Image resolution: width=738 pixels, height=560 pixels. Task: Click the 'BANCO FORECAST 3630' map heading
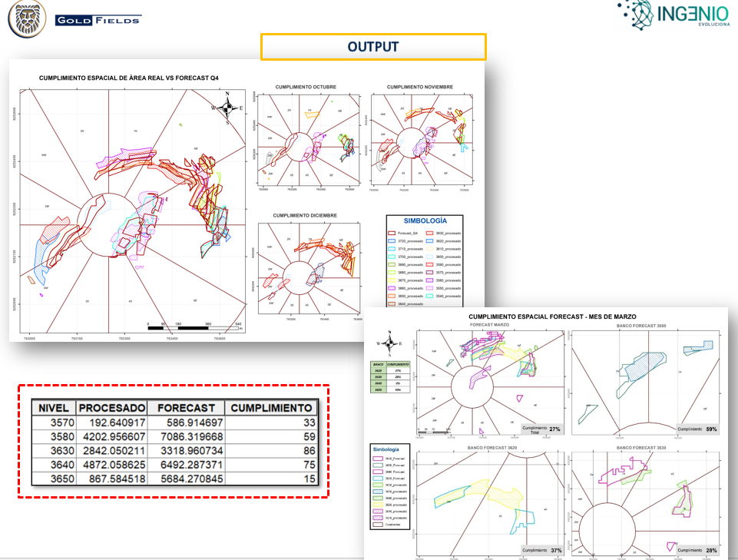641,447
